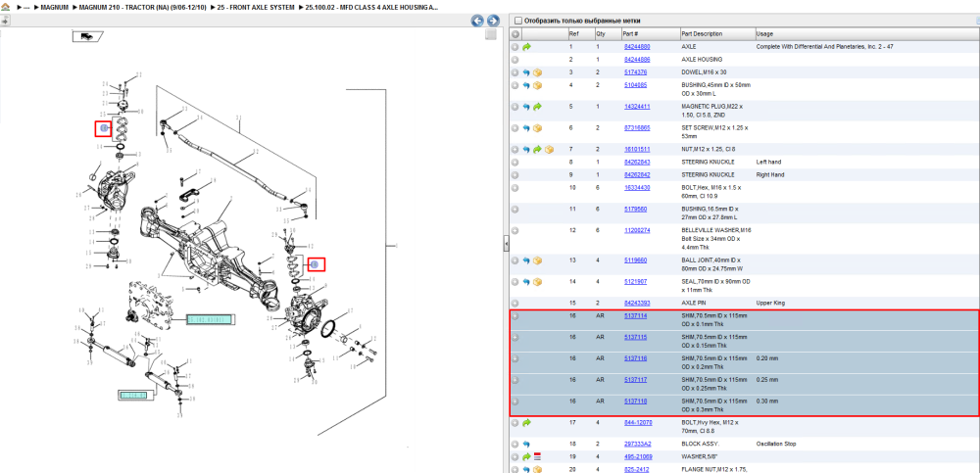
Task: Open part link 844-12070
Action: (x=638, y=423)
